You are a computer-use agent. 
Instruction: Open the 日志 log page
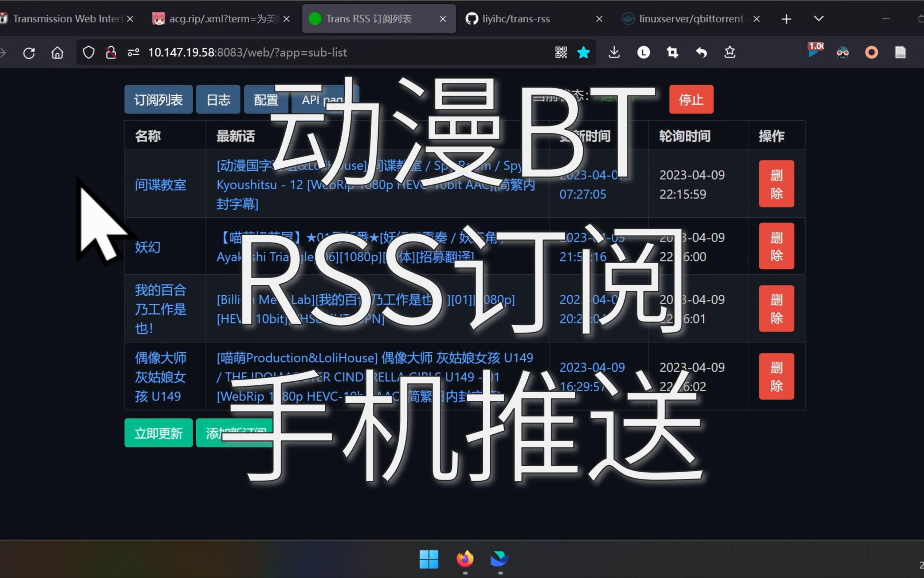pos(218,100)
